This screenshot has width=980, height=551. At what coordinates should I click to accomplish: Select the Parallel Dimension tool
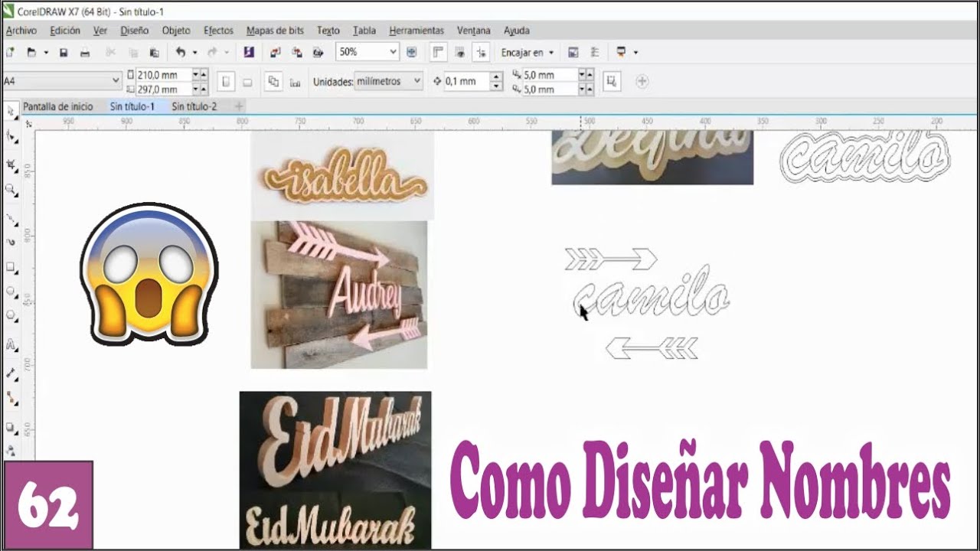pos(11,373)
